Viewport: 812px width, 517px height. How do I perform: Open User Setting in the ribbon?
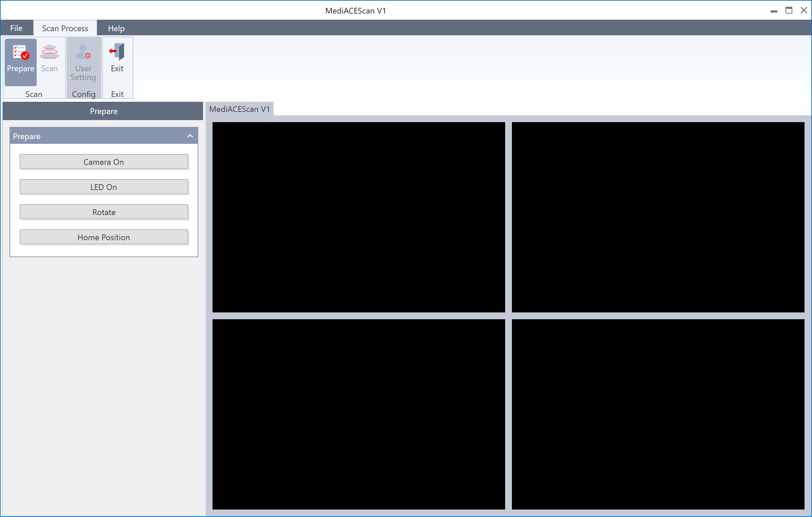click(x=84, y=62)
